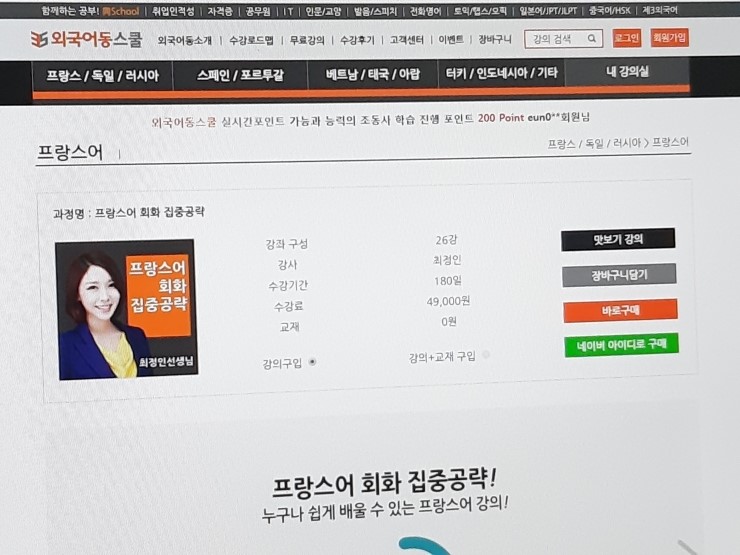Click the 프랑스어 page heading
The height and width of the screenshot is (555, 740).
(70, 152)
